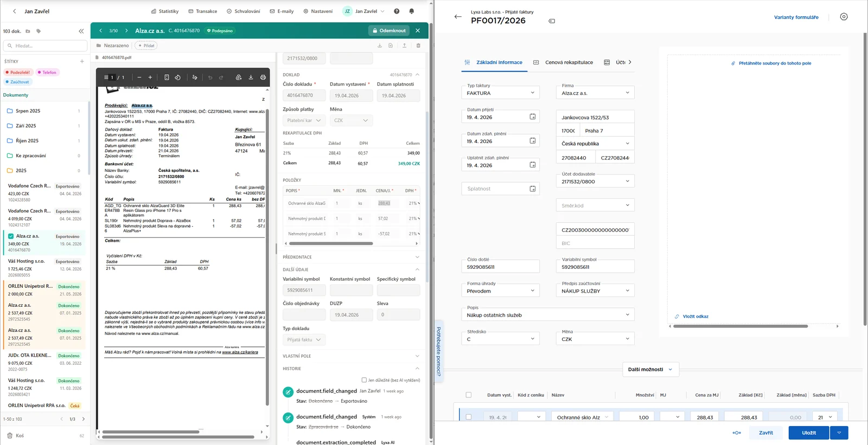Switch to Základní informace tab
The width and height of the screenshot is (868, 445).
click(x=494, y=62)
